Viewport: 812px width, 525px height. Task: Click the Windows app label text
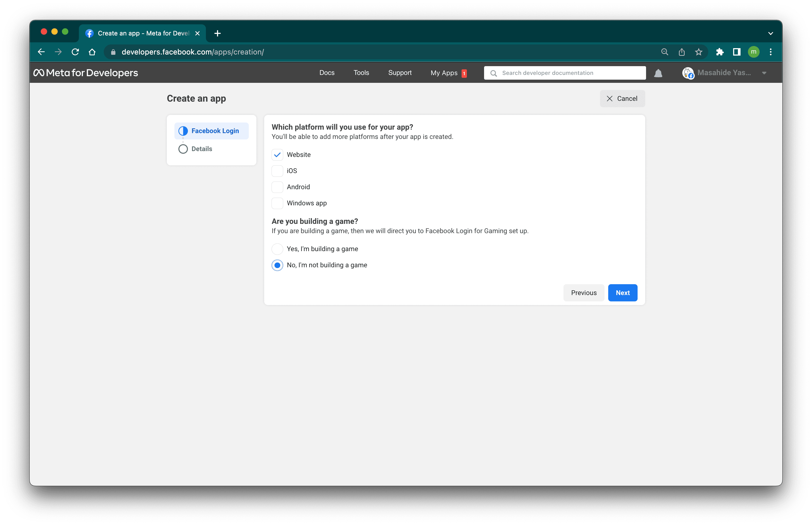click(306, 203)
